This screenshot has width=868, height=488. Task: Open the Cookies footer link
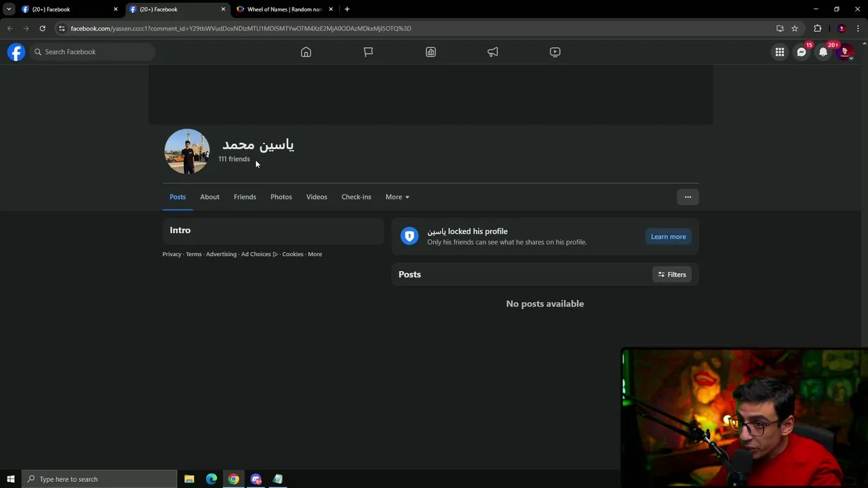pos(292,254)
